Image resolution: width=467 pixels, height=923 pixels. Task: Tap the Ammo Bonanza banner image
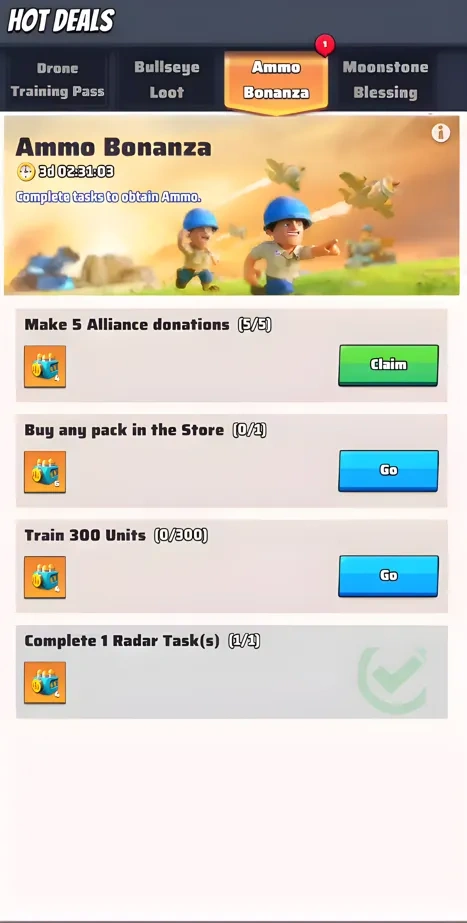[x=232, y=205]
